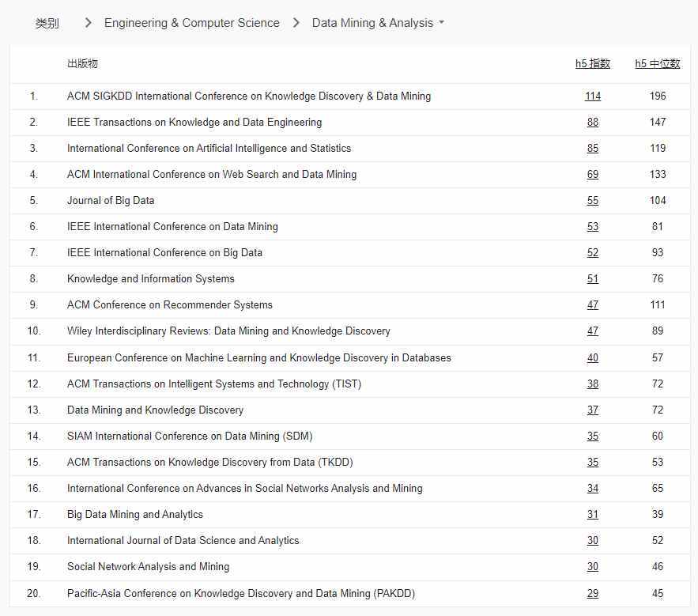Image resolution: width=698 pixels, height=616 pixels.
Task: Go back to Engineering & Computer Science category
Action: point(191,23)
